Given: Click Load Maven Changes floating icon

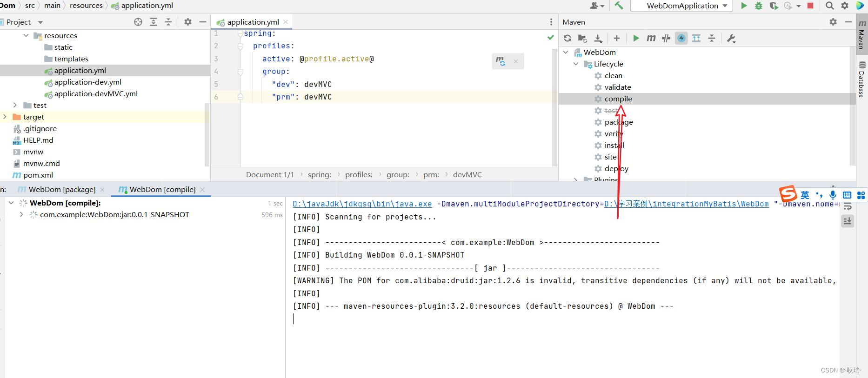Looking at the screenshot, I should pyautogui.click(x=501, y=61).
